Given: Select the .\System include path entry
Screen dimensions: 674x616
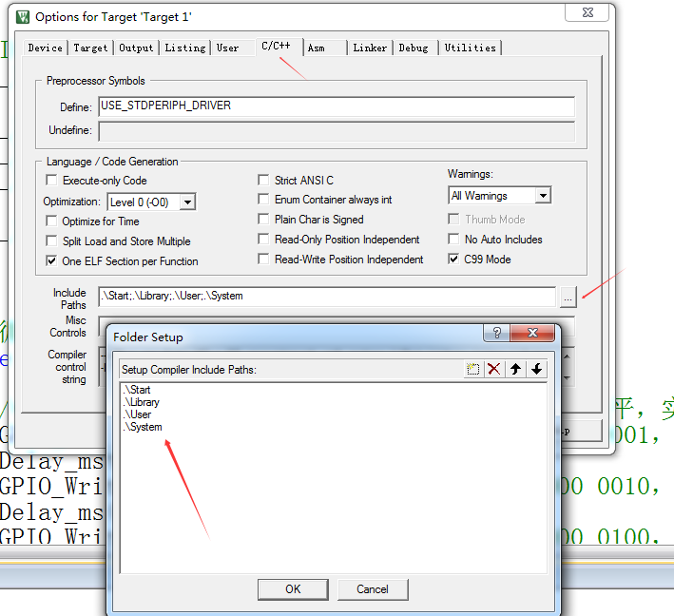Looking at the screenshot, I should (x=144, y=427).
